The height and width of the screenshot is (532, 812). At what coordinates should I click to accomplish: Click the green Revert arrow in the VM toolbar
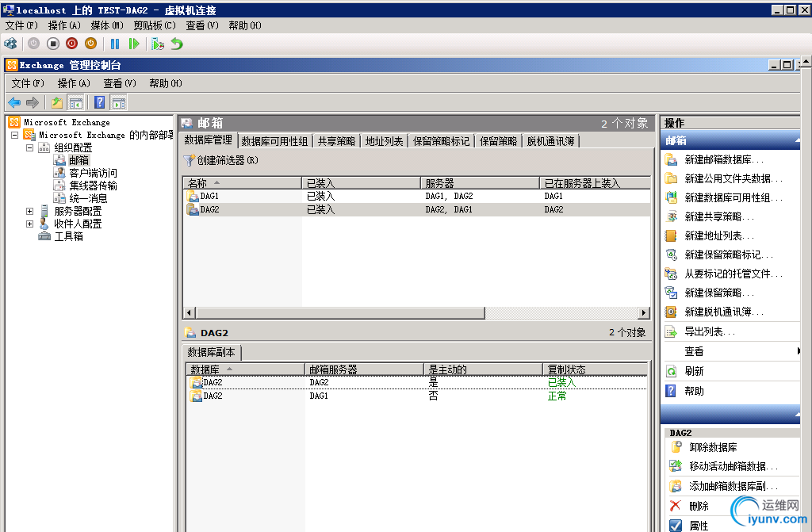point(177,44)
